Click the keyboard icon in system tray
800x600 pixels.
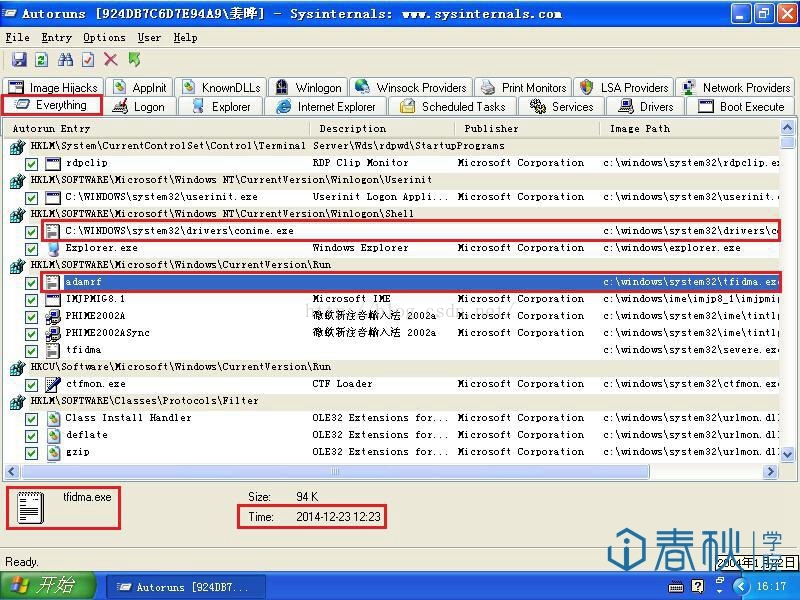pyautogui.click(x=676, y=587)
